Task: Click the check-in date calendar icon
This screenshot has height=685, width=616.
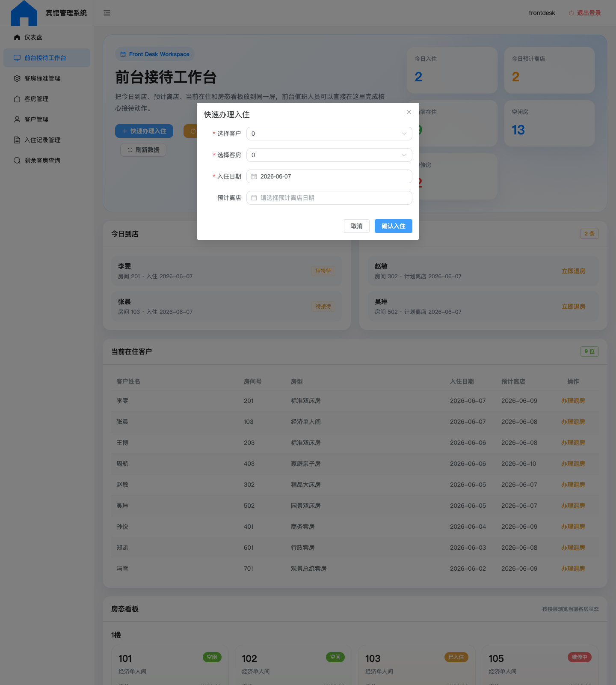Action: point(254,176)
